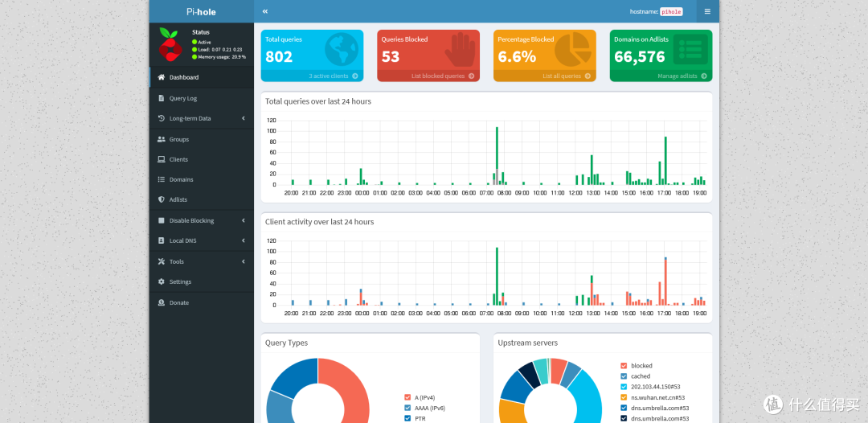Click the Queries Blocked value 53

391,56
